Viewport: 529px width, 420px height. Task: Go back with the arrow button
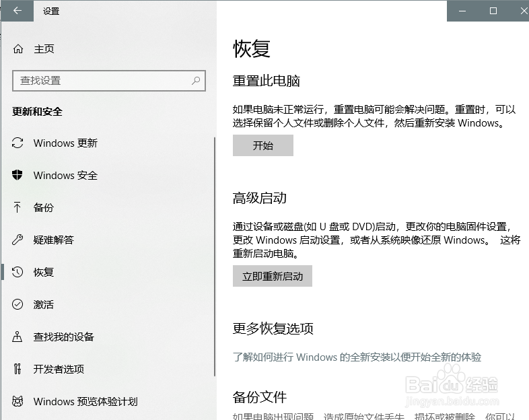17,11
